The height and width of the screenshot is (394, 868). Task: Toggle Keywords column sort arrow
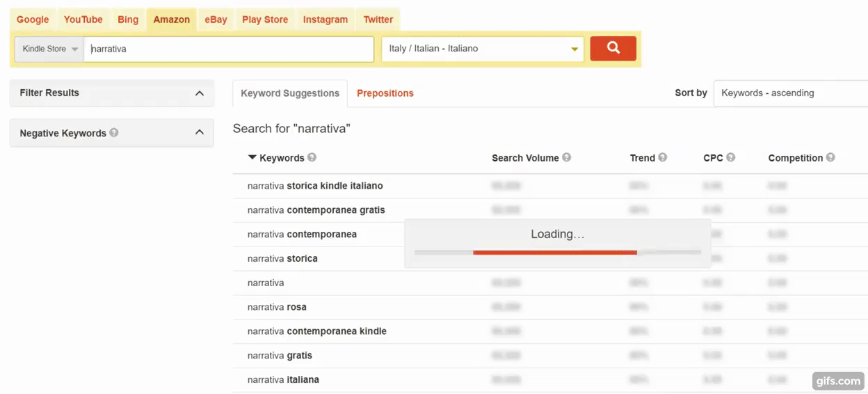click(252, 157)
